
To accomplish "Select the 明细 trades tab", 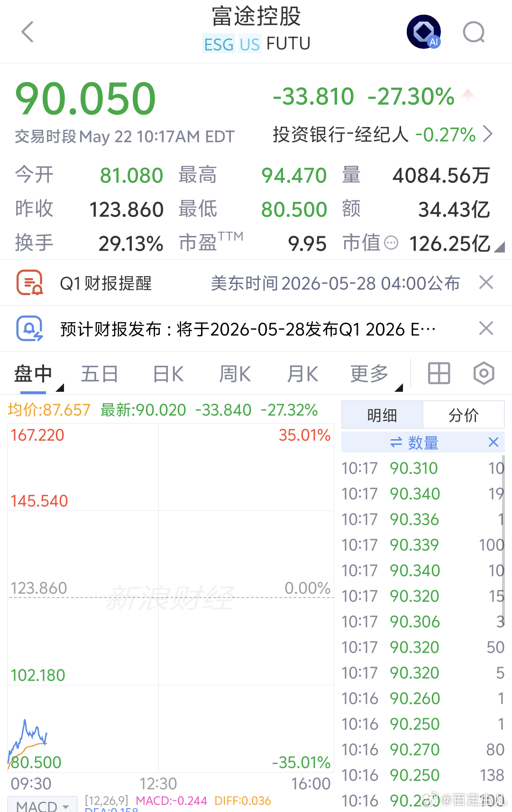I will (382, 415).
